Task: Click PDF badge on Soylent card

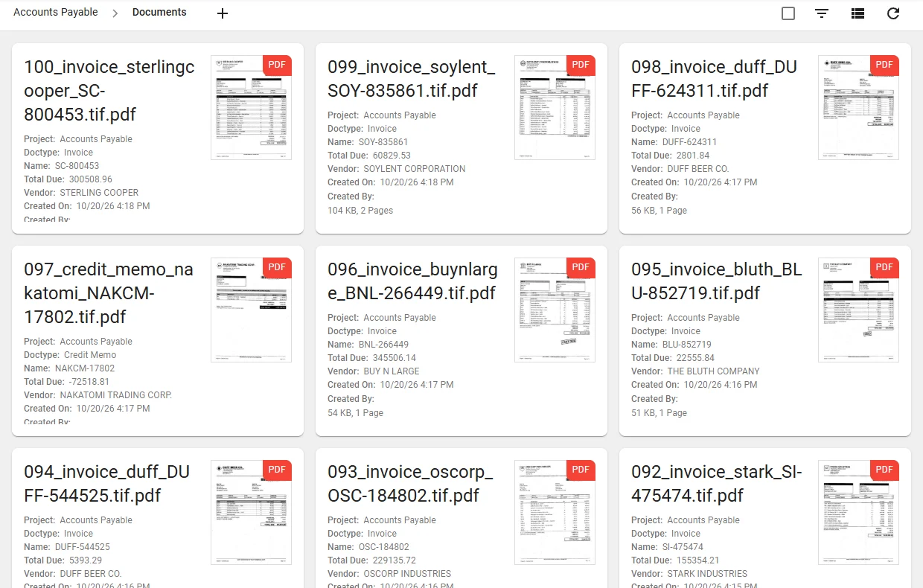Action: pos(581,65)
